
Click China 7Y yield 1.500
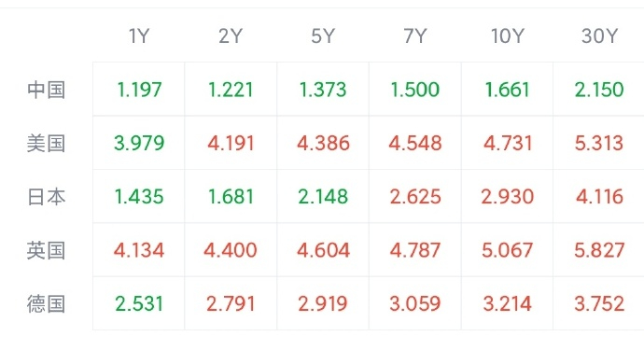pos(414,90)
